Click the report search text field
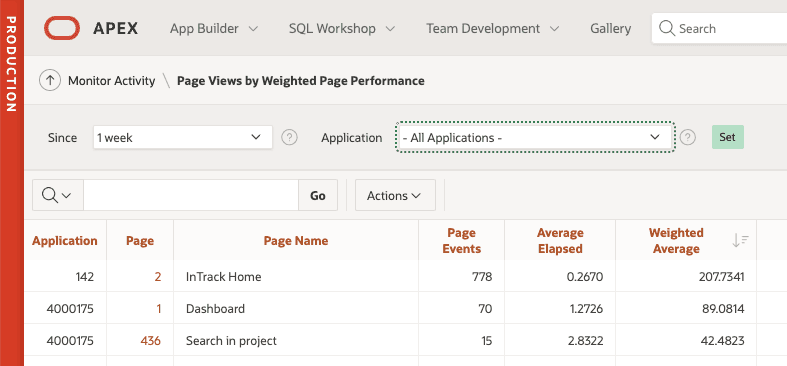Screen dimensions: 787x366 click(x=191, y=195)
